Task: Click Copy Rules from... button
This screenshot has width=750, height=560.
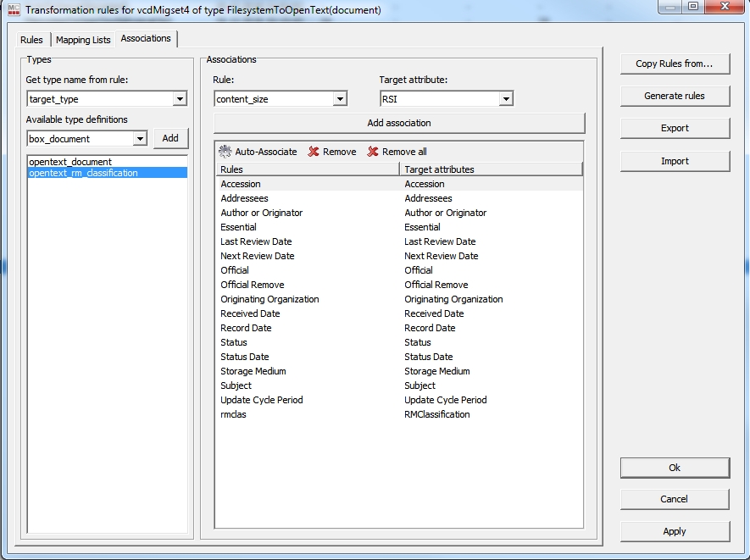Action: pyautogui.click(x=675, y=64)
